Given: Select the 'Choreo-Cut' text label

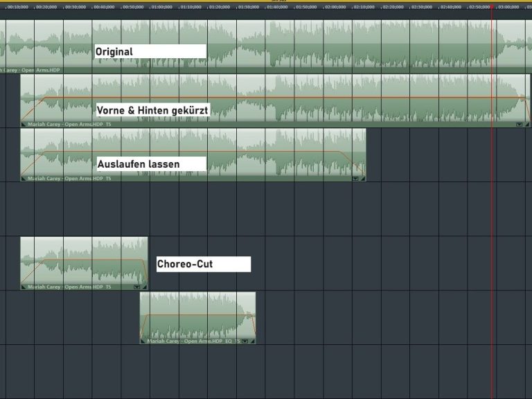Looking at the screenshot, I should [203, 264].
